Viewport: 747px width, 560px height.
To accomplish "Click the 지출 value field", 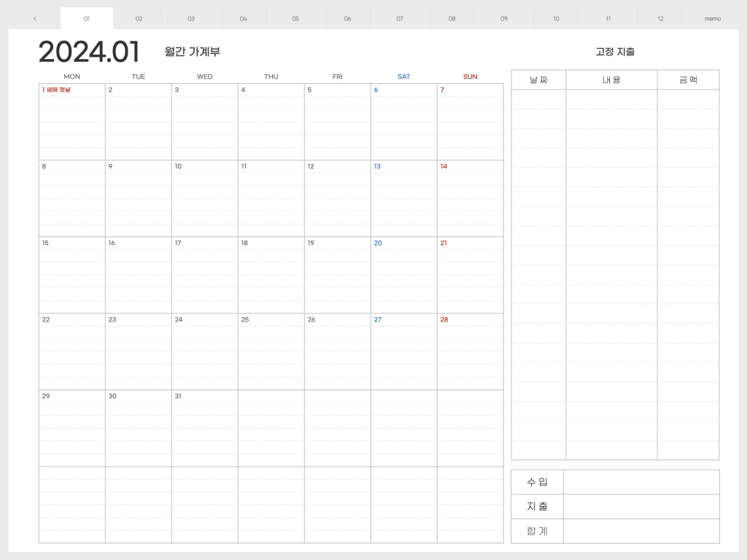I will point(641,507).
